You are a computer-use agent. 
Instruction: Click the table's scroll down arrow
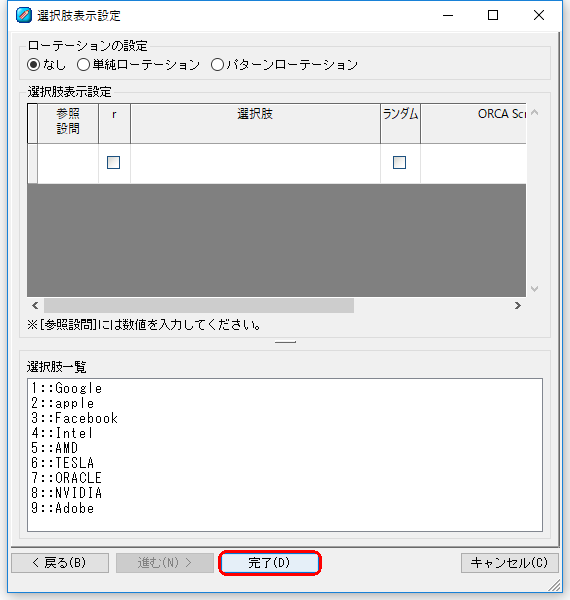point(535,289)
